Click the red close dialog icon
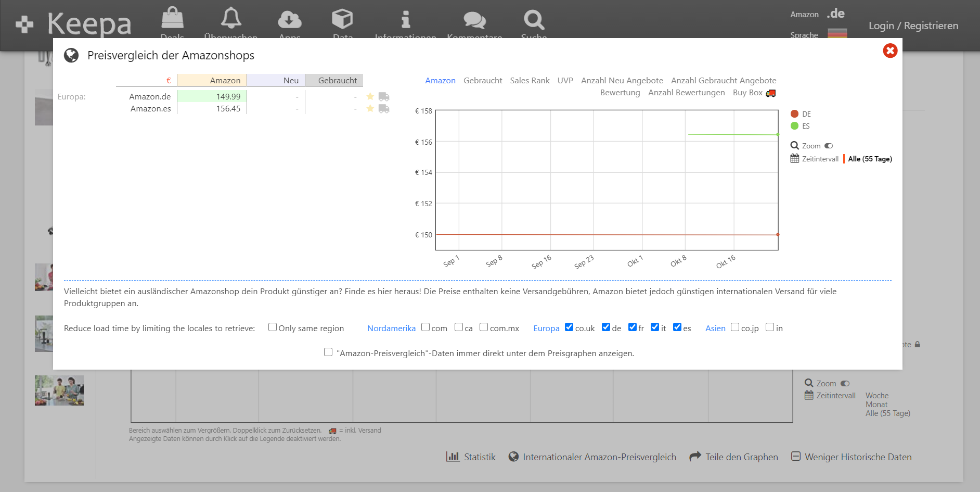The height and width of the screenshot is (492, 980). (890, 51)
